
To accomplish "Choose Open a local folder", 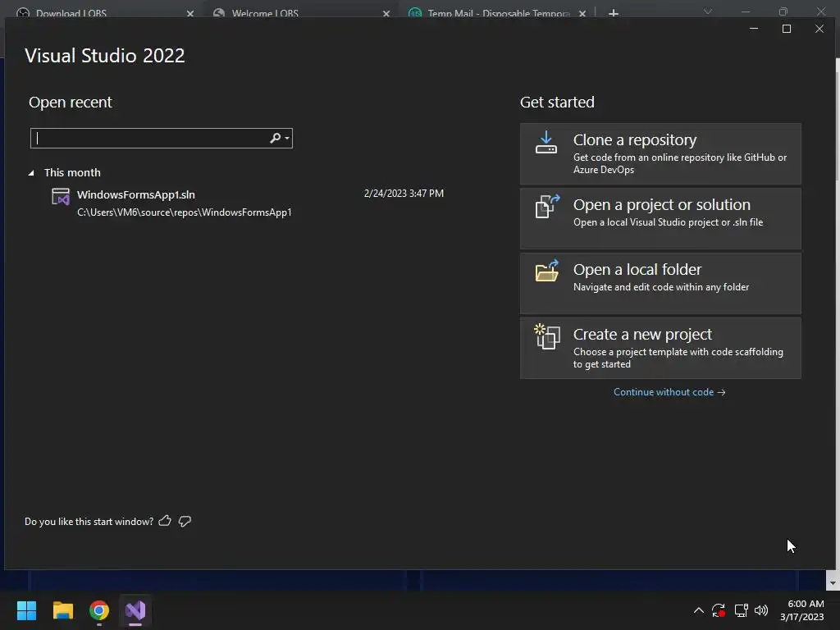I will (x=660, y=283).
